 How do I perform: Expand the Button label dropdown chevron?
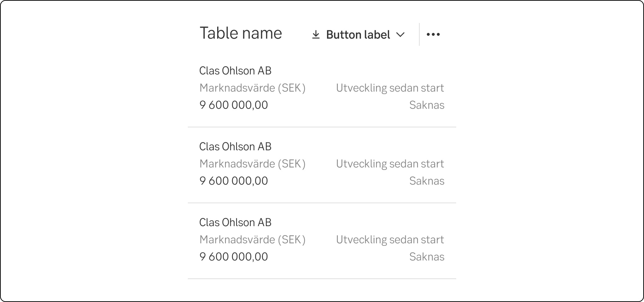(401, 35)
